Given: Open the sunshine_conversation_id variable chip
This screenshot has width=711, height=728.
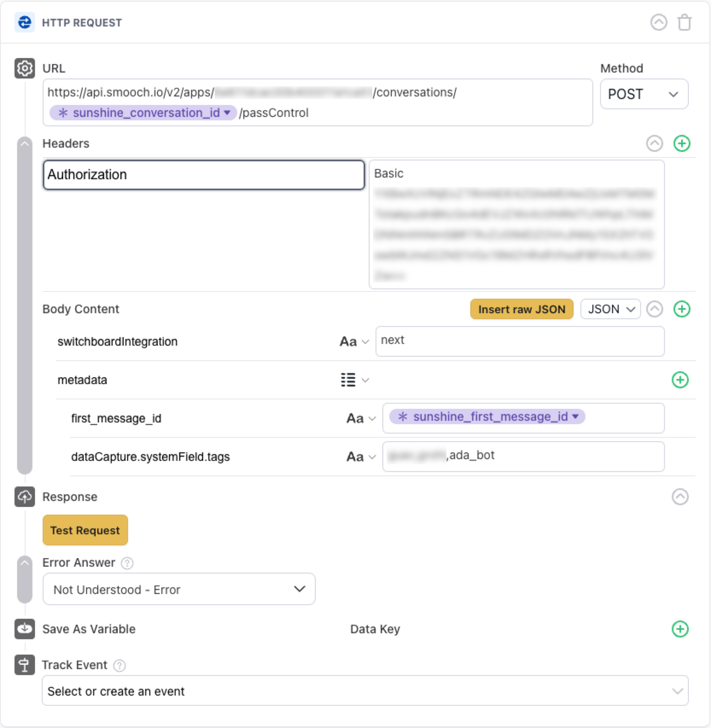Looking at the screenshot, I should click(x=143, y=113).
